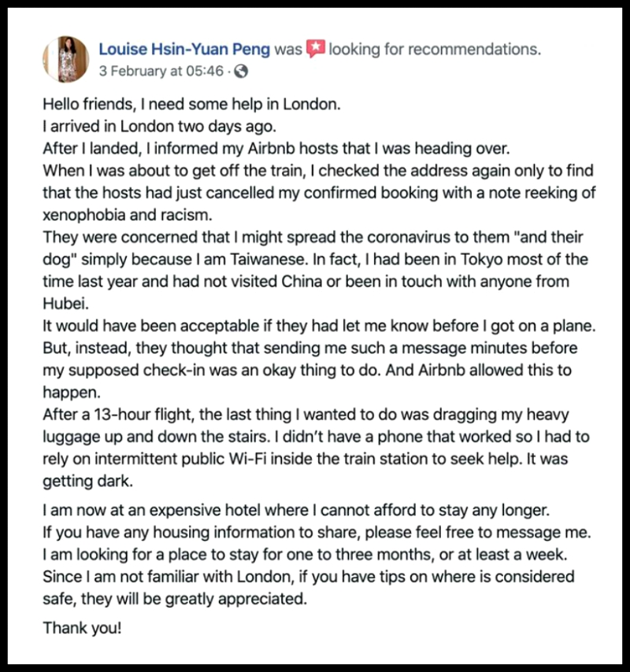630x672 pixels.
Task: Click the single word 'happen.' line
Action: point(71,392)
